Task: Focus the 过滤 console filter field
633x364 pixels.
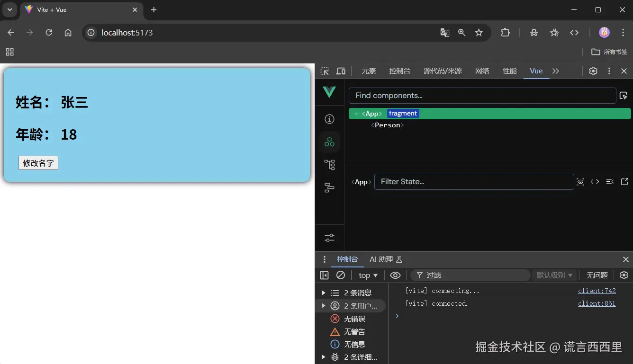Action: coord(470,275)
